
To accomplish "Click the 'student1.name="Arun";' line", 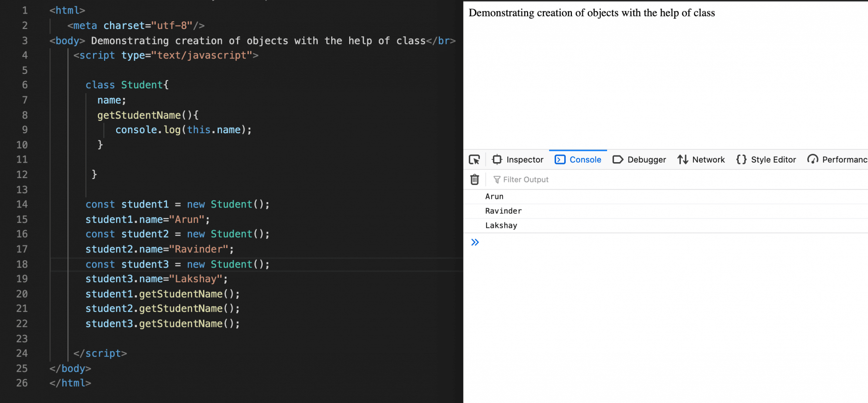I will pyautogui.click(x=148, y=219).
